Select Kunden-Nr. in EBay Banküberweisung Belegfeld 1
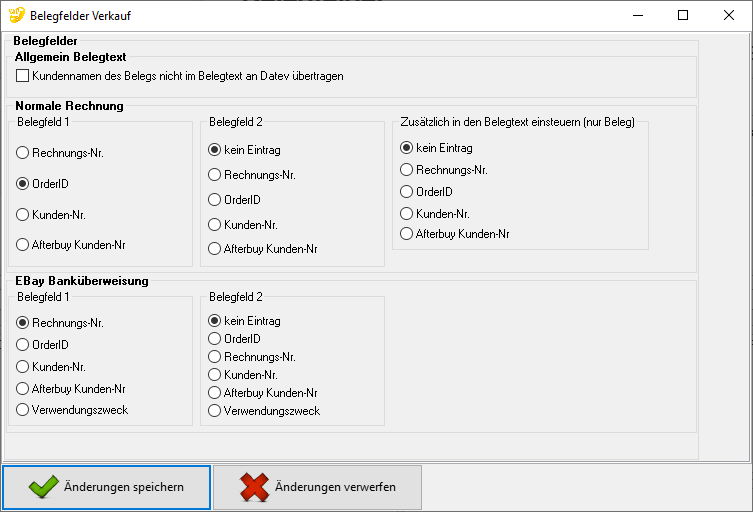Screen dimensions: 753x512 click(x=24, y=367)
